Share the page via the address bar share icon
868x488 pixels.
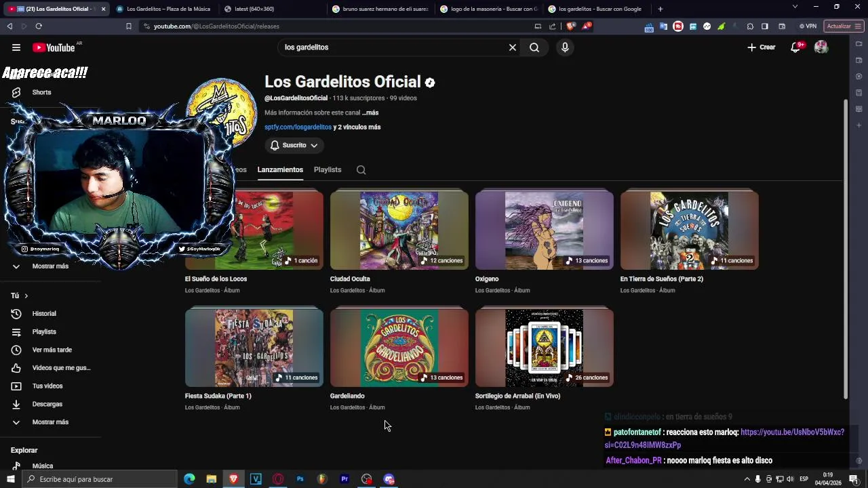click(553, 26)
